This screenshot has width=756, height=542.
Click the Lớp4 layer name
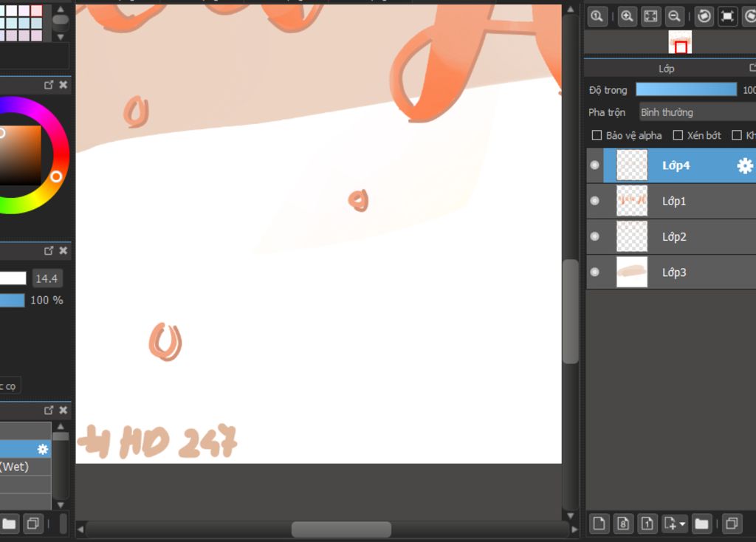(x=676, y=165)
